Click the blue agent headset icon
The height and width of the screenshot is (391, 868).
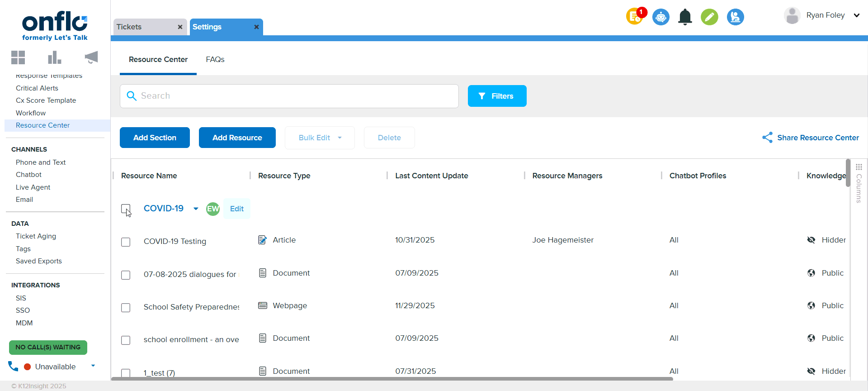[x=735, y=17]
